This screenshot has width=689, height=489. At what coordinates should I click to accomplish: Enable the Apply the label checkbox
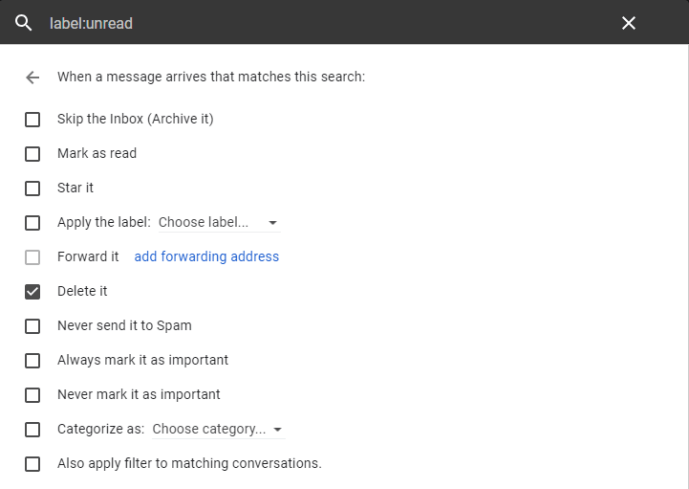tap(33, 223)
